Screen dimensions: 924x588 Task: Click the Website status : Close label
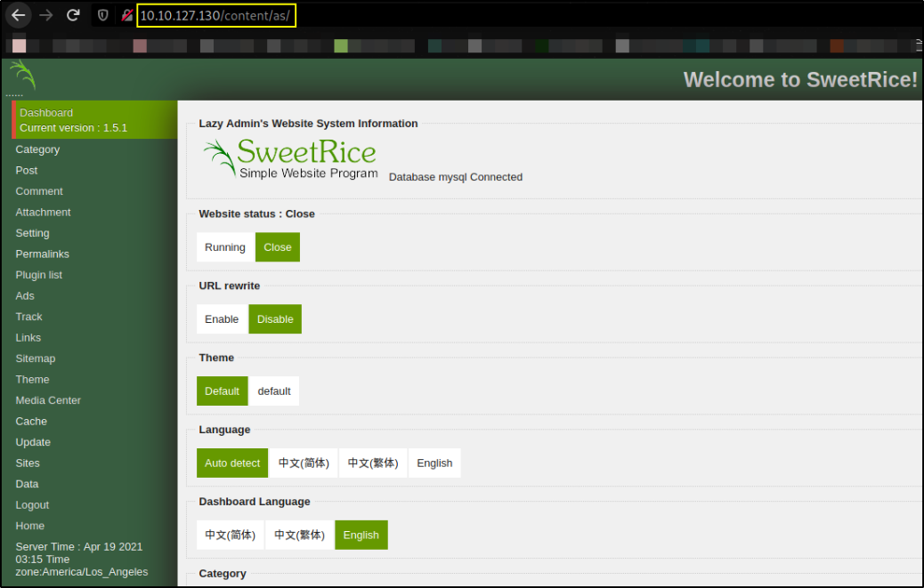tap(257, 213)
